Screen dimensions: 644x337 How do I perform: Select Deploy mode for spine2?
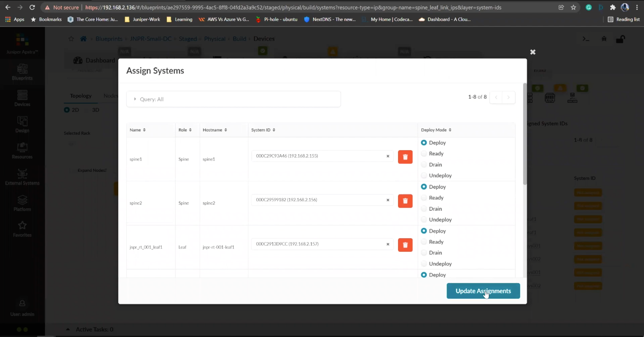pyautogui.click(x=424, y=187)
